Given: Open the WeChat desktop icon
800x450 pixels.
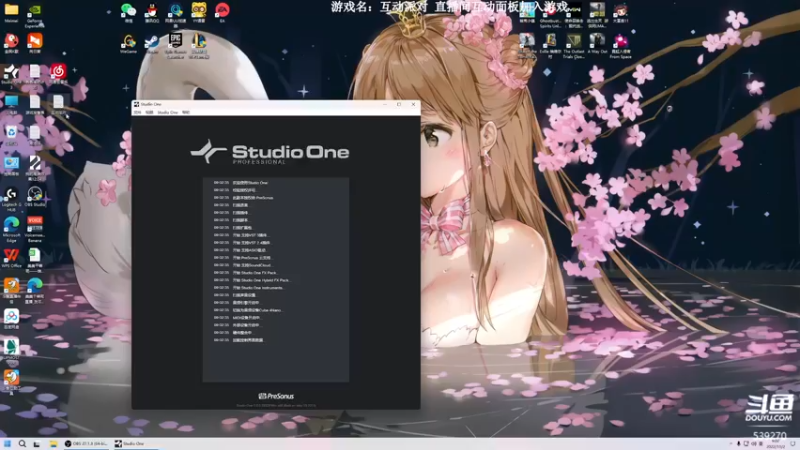Looking at the screenshot, I should [129, 13].
